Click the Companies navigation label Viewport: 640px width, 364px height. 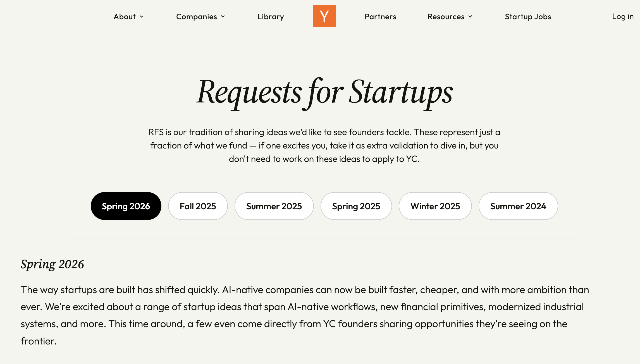(x=196, y=17)
